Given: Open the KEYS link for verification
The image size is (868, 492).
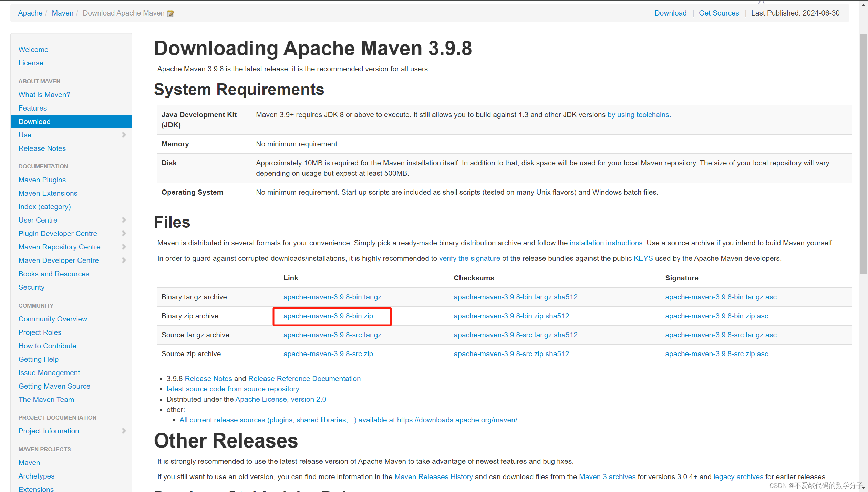Looking at the screenshot, I should (643, 258).
